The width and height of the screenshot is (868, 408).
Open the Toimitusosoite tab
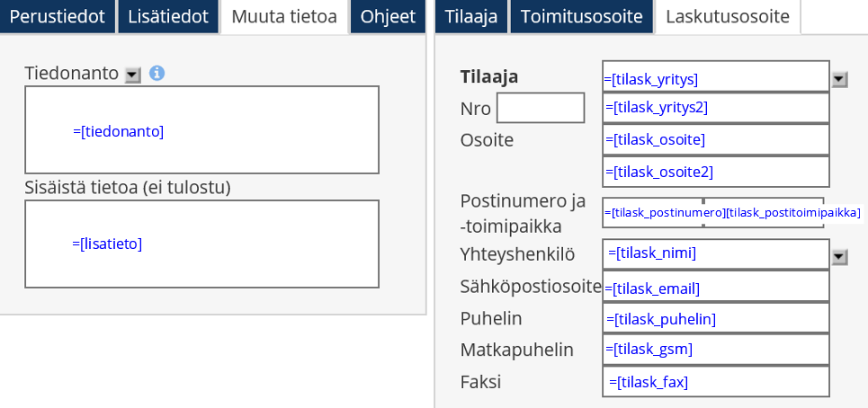point(581,16)
